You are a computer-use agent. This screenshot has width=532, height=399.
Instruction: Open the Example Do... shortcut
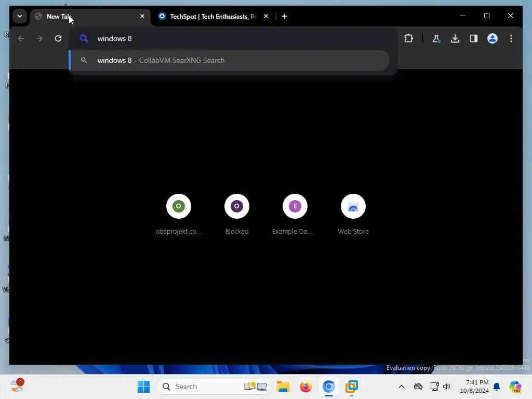[295, 215]
